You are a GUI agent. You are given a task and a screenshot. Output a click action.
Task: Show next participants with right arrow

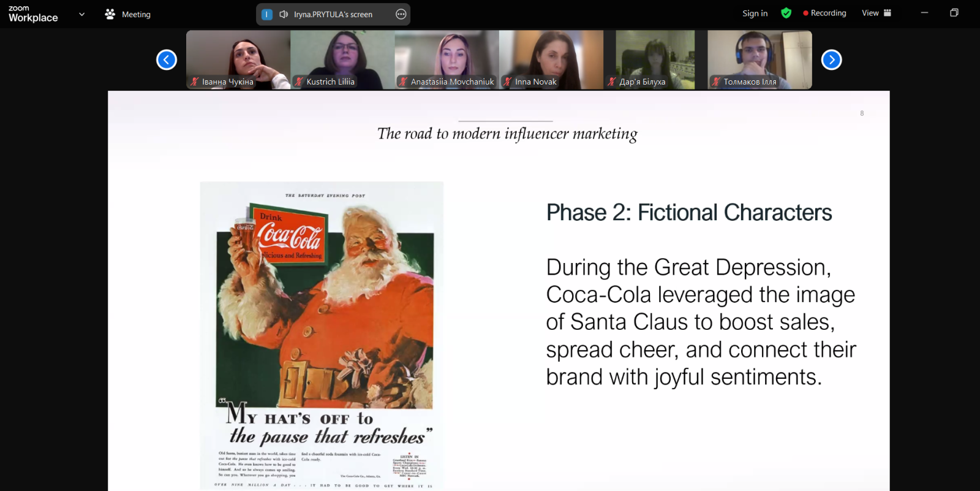tap(831, 59)
